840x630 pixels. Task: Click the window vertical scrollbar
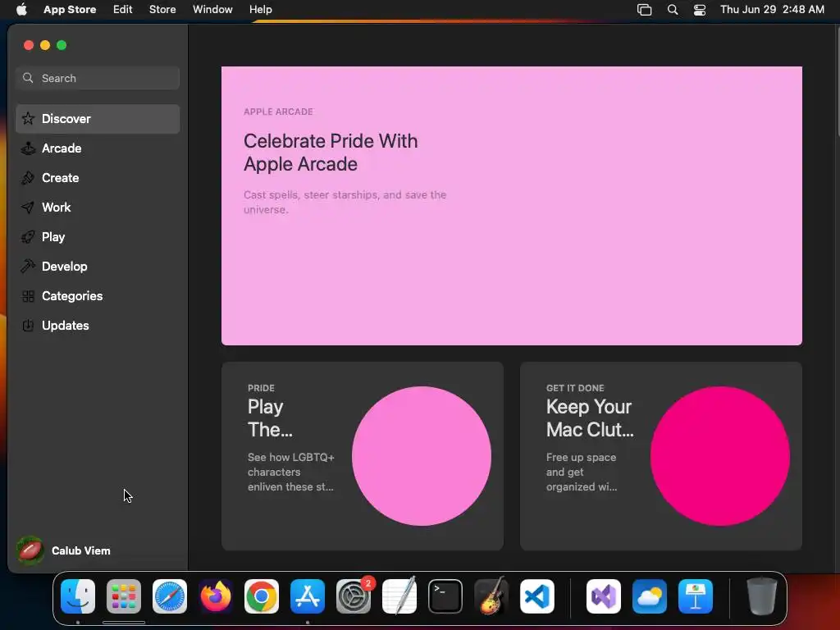[x=837, y=80]
